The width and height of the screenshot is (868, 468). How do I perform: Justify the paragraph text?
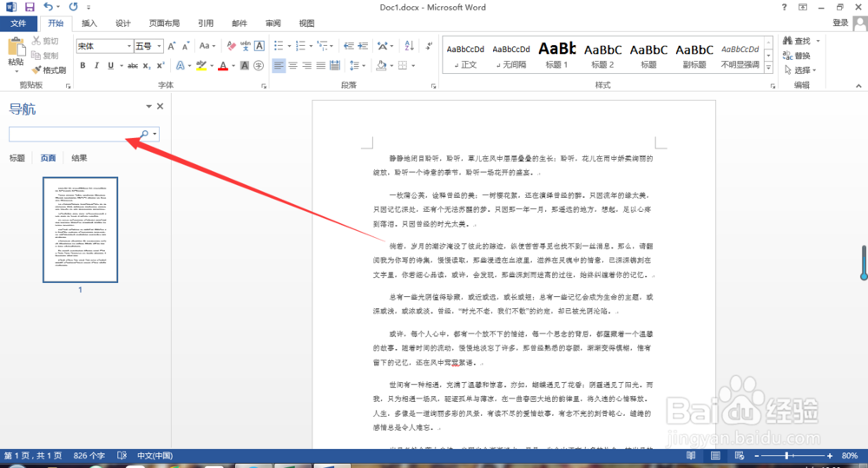[320, 65]
